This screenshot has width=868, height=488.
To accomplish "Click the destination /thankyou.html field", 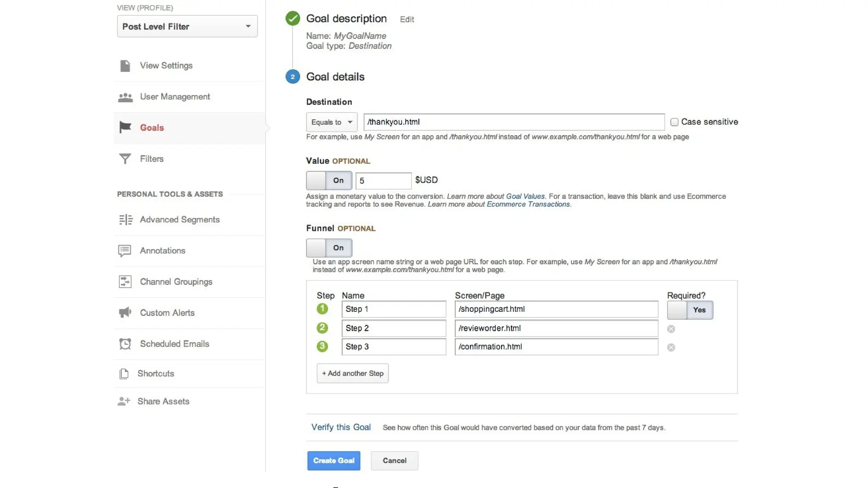I will [514, 122].
